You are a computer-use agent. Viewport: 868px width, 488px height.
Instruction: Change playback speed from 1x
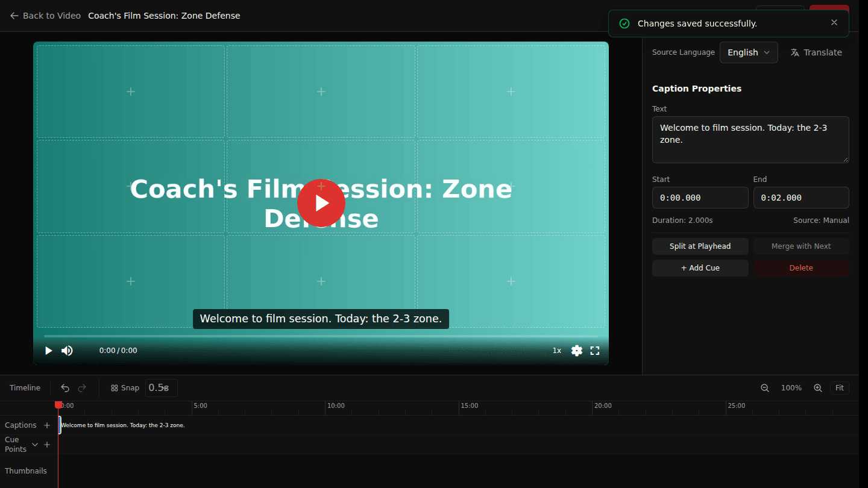[x=557, y=351]
